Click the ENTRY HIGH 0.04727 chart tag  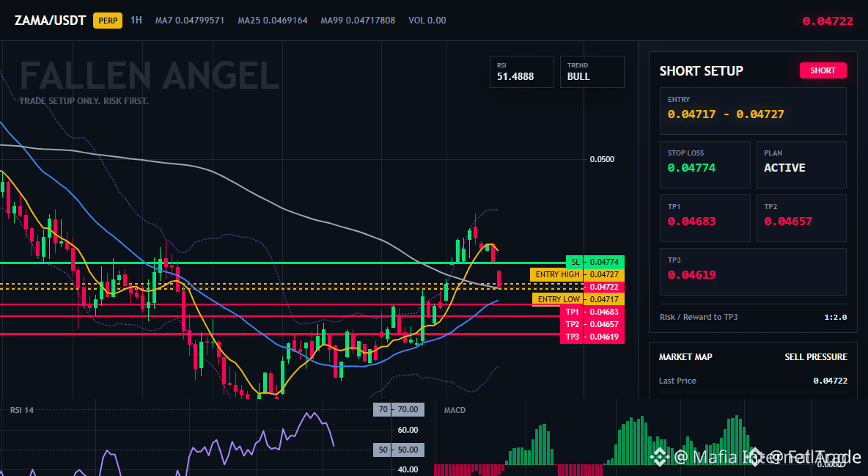578,274
